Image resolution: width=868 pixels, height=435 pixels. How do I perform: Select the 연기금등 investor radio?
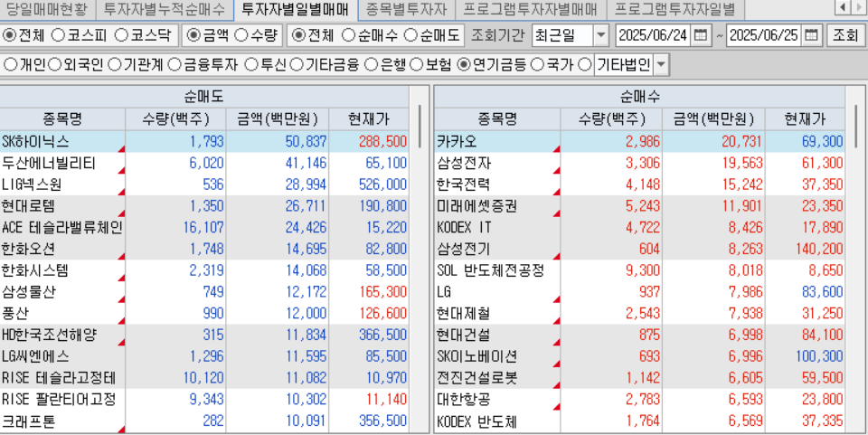463,65
